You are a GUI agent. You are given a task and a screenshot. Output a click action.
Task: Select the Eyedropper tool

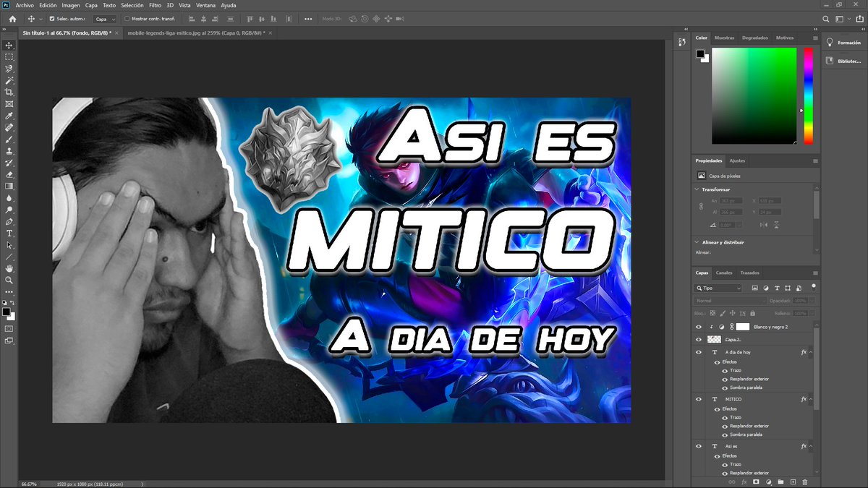9,116
